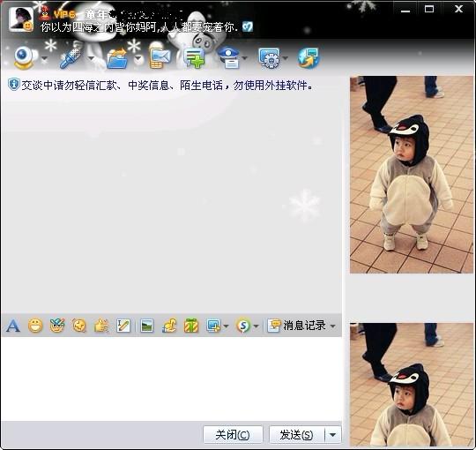
Task: Click the thumbs-up hand gesture icon
Action: click(101, 326)
